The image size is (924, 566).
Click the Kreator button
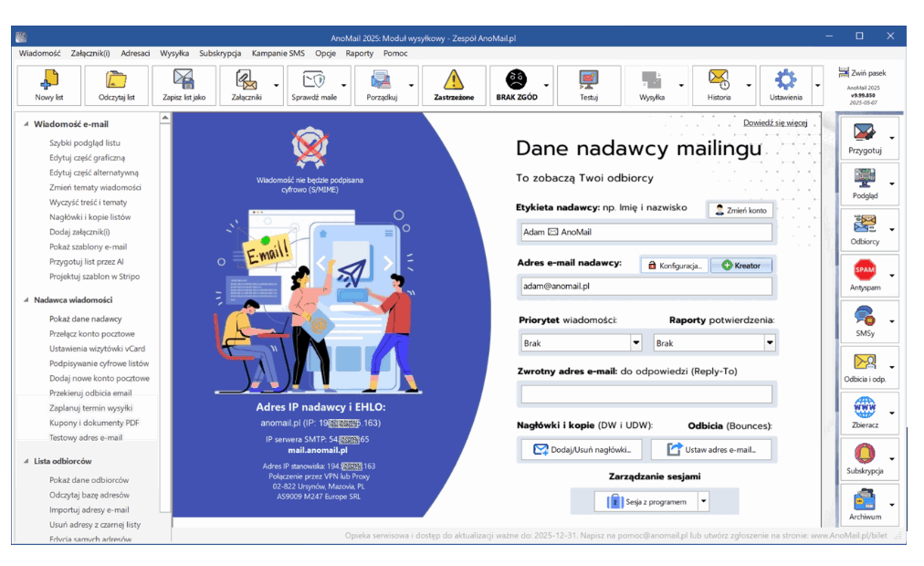tap(741, 266)
